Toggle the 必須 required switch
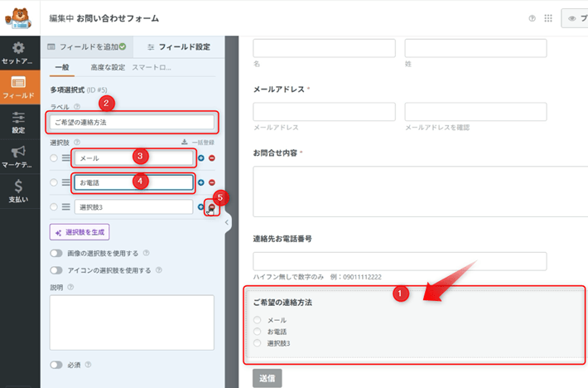Viewport: 588px width, 388px height. pos(56,365)
